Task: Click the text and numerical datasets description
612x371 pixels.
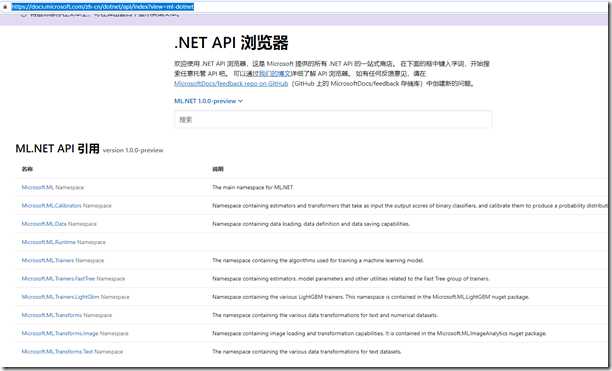Action: coord(325,315)
